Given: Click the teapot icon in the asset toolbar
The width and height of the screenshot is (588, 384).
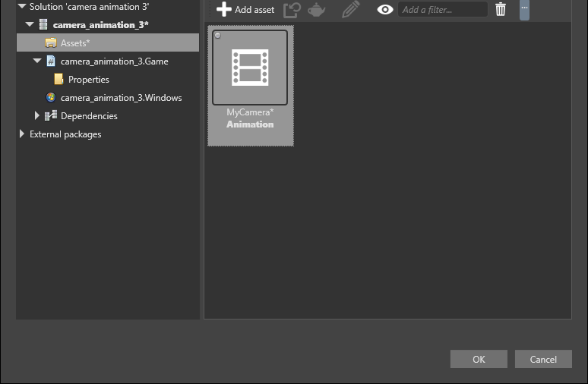Looking at the screenshot, I should point(317,10).
